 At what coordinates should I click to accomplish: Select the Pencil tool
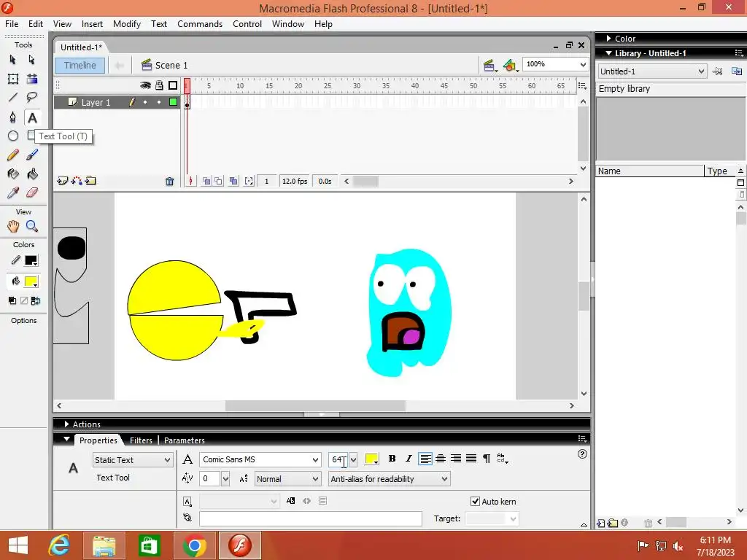click(13, 155)
